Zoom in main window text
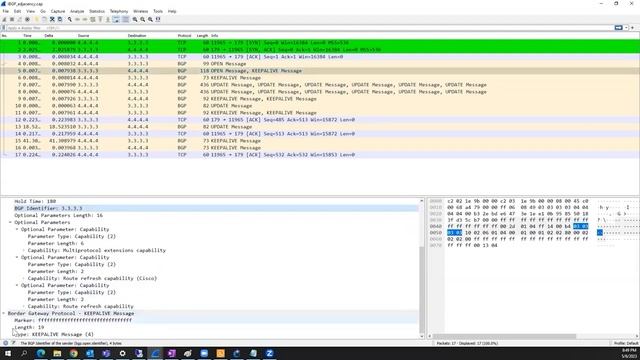This screenshot has height=360, width=640. click(135, 19)
